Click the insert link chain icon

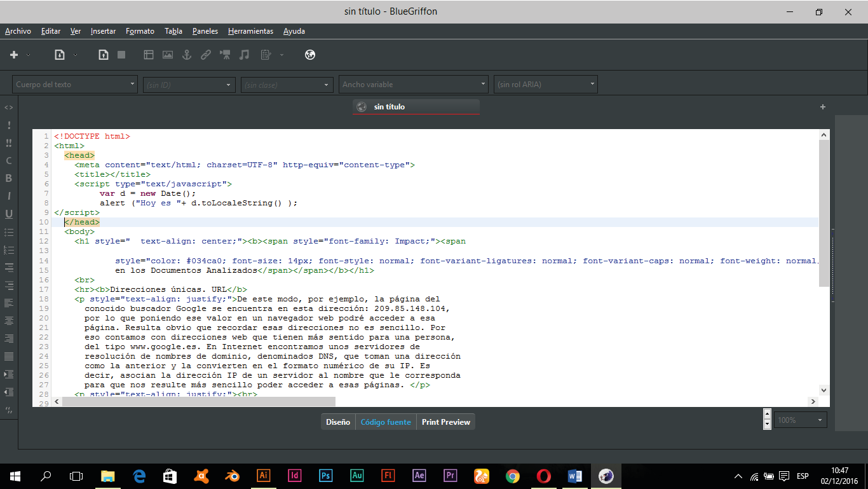206,55
